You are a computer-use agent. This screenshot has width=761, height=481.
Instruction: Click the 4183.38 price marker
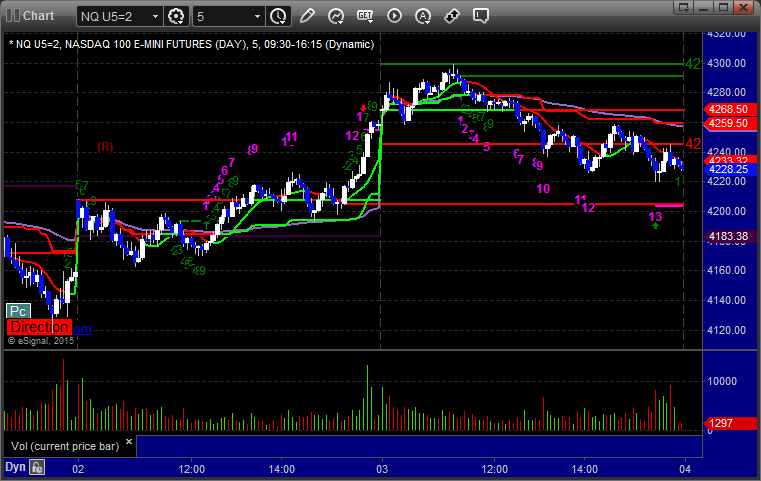[729, 236]
